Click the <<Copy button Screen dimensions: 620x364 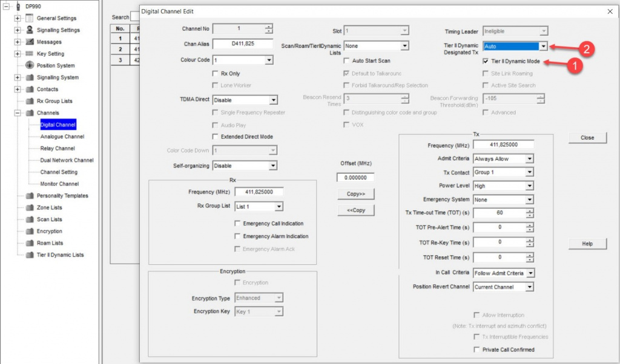coord(356,210)
